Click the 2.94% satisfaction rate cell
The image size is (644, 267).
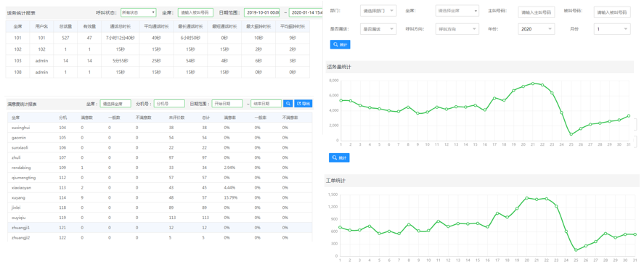point(229,168)
